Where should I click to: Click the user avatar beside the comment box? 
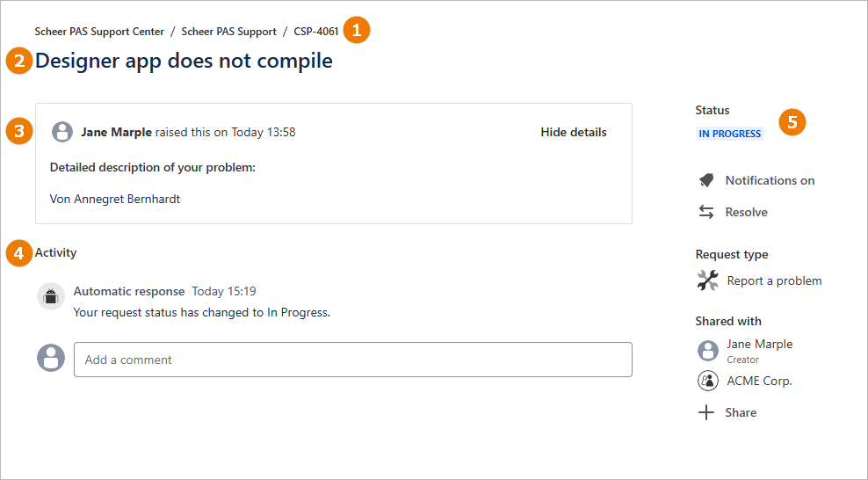click(51, 359)
